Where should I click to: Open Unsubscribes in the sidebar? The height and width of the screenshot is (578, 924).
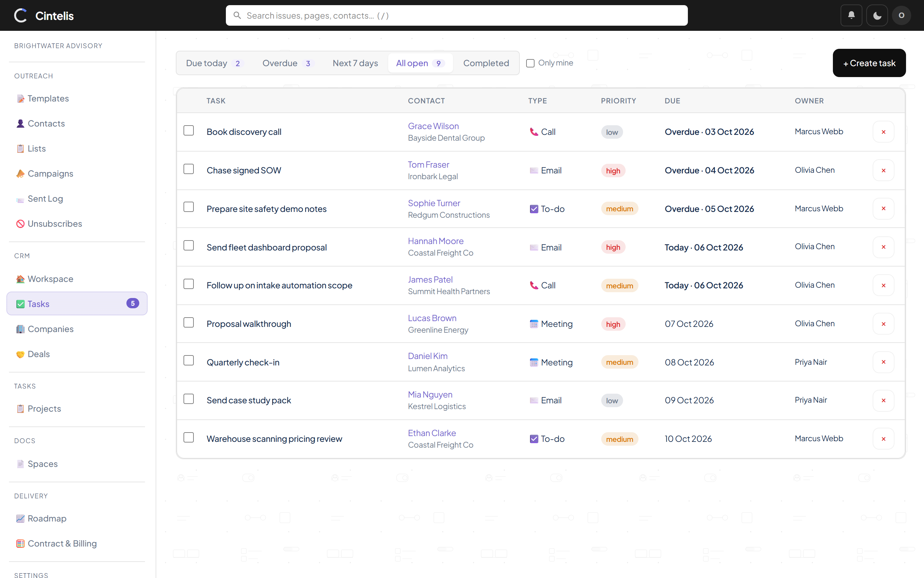(77, 223)
